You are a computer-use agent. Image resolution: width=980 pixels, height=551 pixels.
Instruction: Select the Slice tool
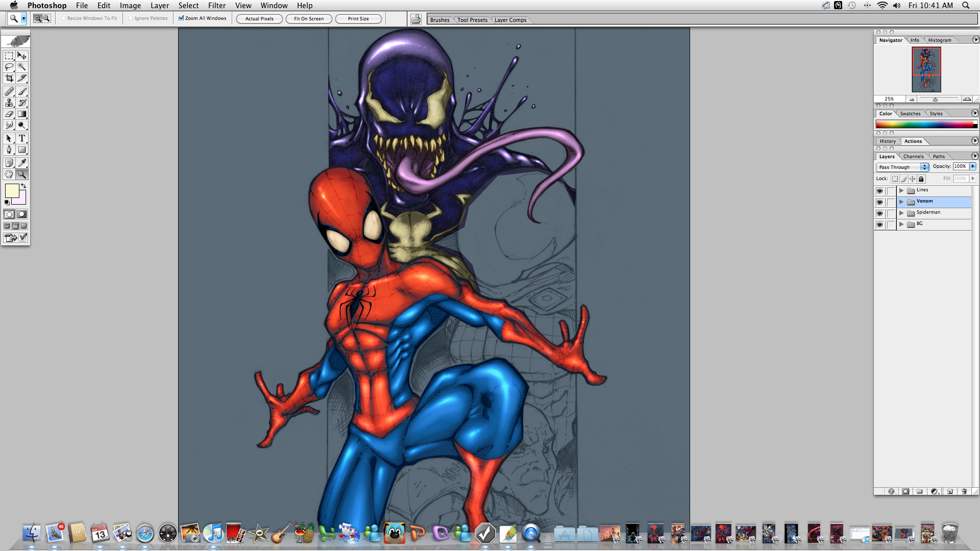(22, 78)
